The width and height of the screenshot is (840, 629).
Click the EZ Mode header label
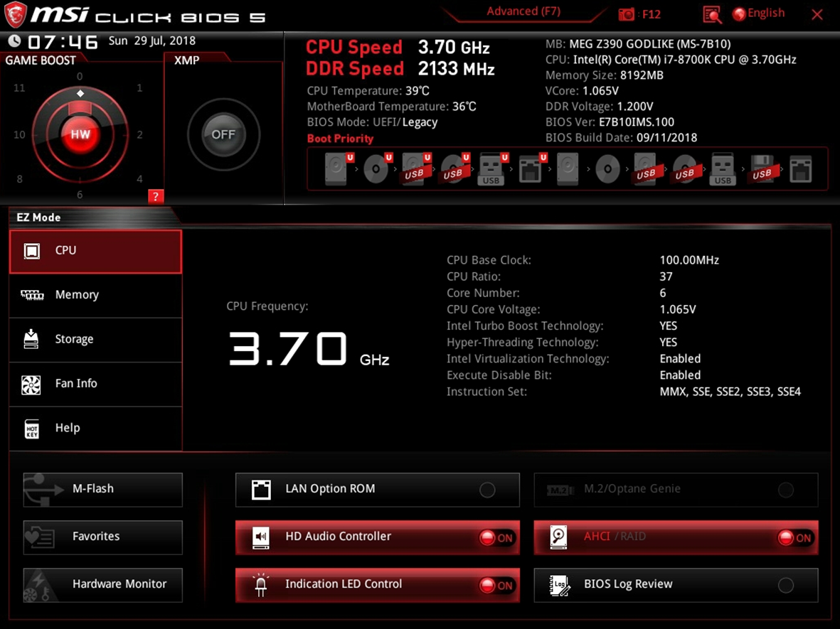click(38, 217)
